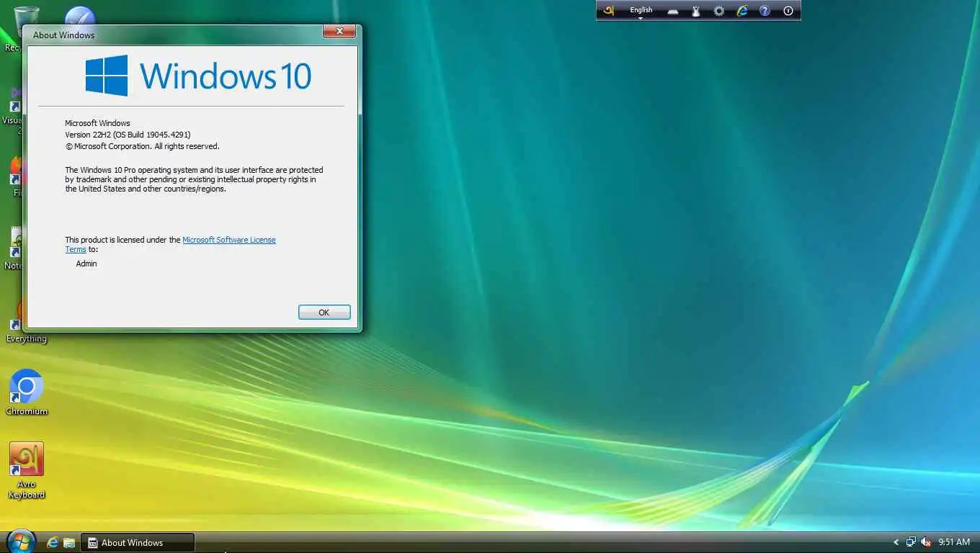Open File Explorer from quick launch
980x553 pixels.
[69, 542]
